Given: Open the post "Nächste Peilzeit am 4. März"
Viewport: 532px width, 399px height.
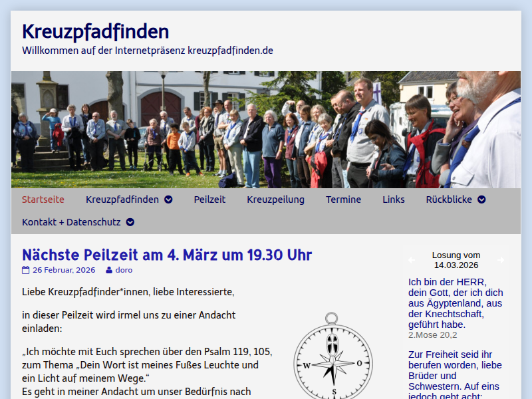Looking at the screenshot, I should click(x=167, y=255).
